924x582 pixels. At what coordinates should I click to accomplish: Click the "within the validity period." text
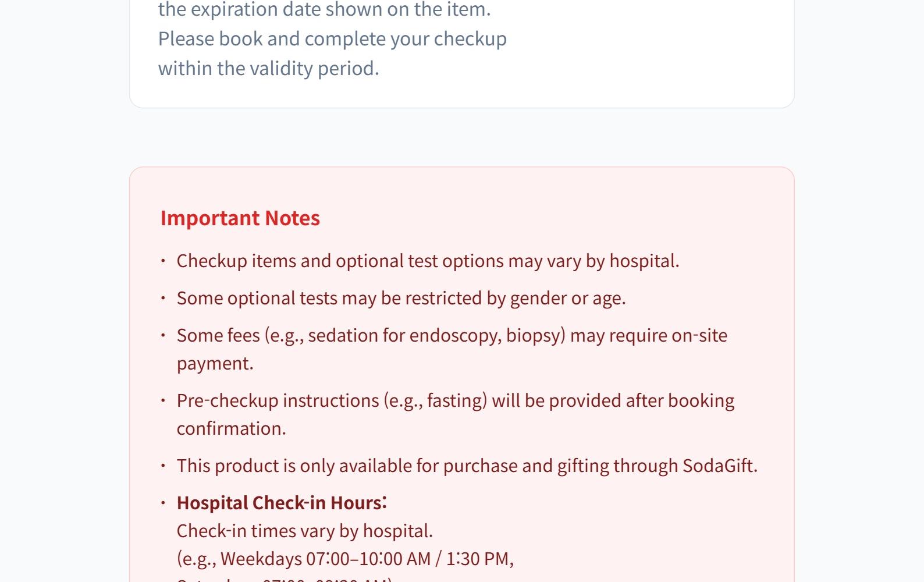(268, 68)
